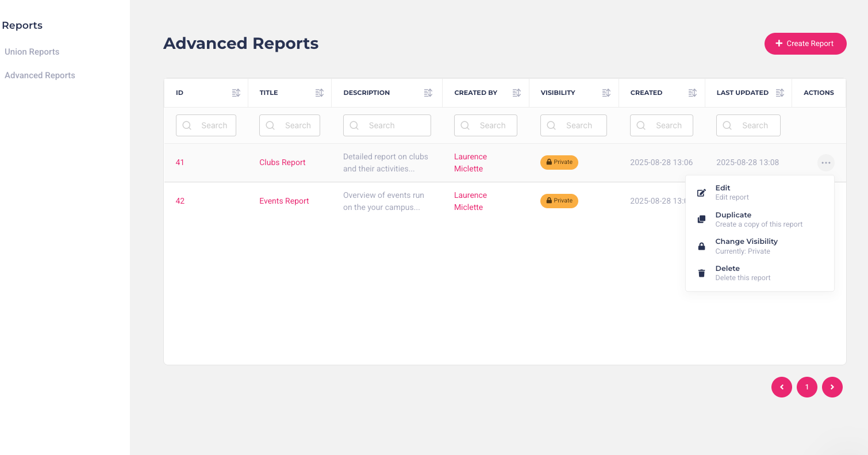Viewport: 868px width, 455px height.
Task: Sort by the Last Updated column icon
Action: (780, 93)
